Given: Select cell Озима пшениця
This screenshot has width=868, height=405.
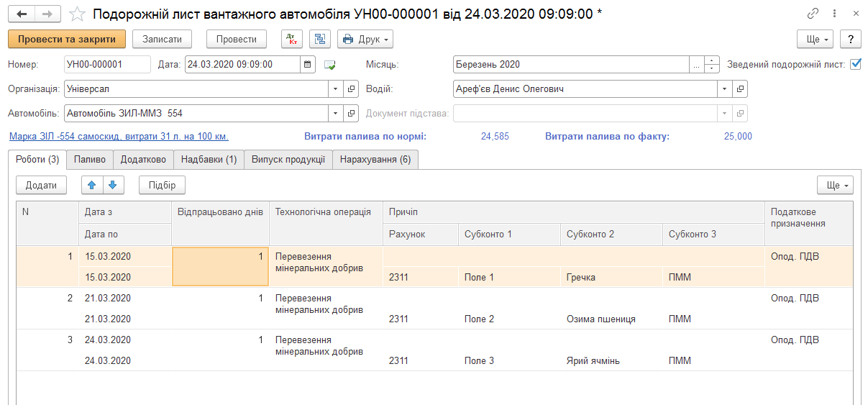Looking at the screenshot, I should click(x=611, y=319).
